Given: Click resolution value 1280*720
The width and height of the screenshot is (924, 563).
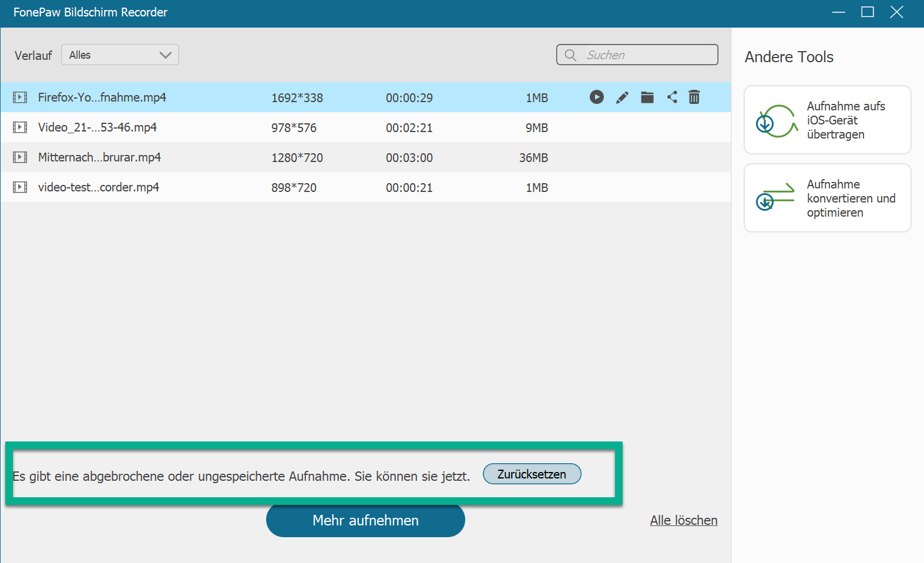Looking at the screenshot, I should tap(297, 158).
